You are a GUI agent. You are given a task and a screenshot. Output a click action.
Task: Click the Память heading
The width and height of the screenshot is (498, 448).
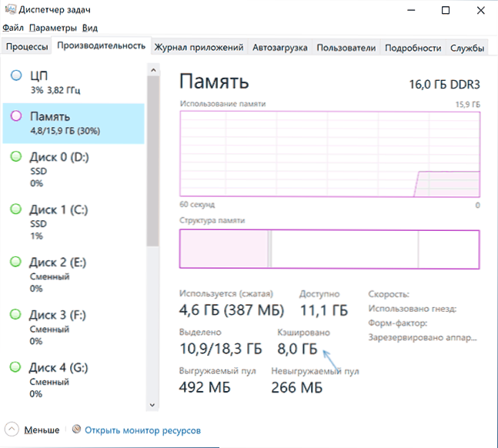214,82
